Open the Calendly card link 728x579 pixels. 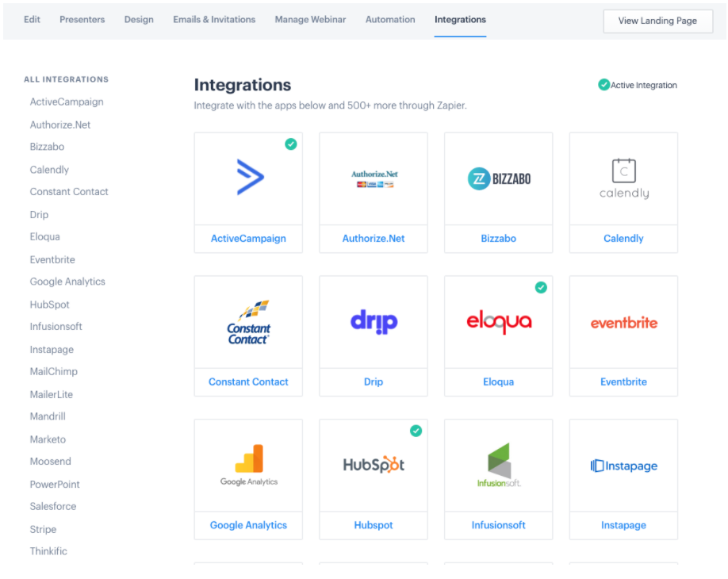coord(623,238)
